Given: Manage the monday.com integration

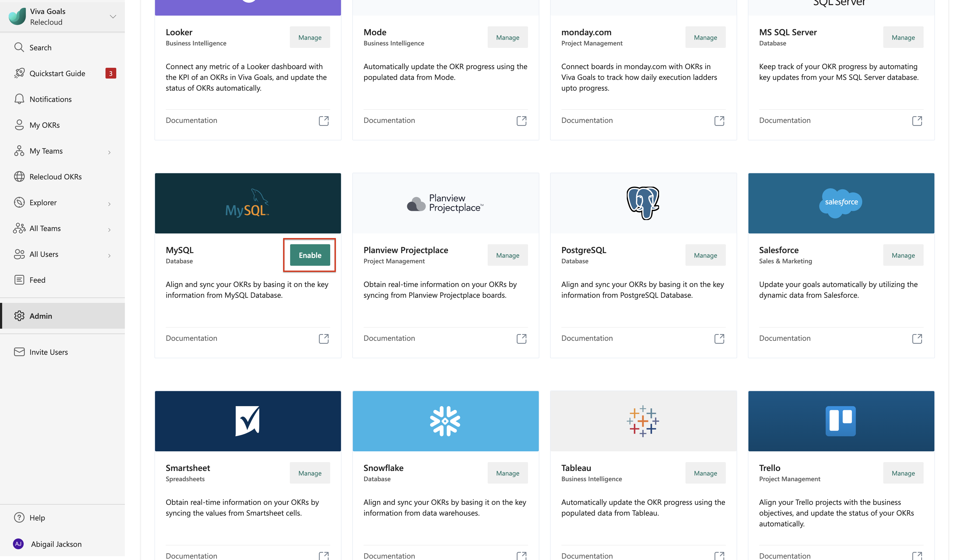Looking at the screenshot, I should [705, 37].
